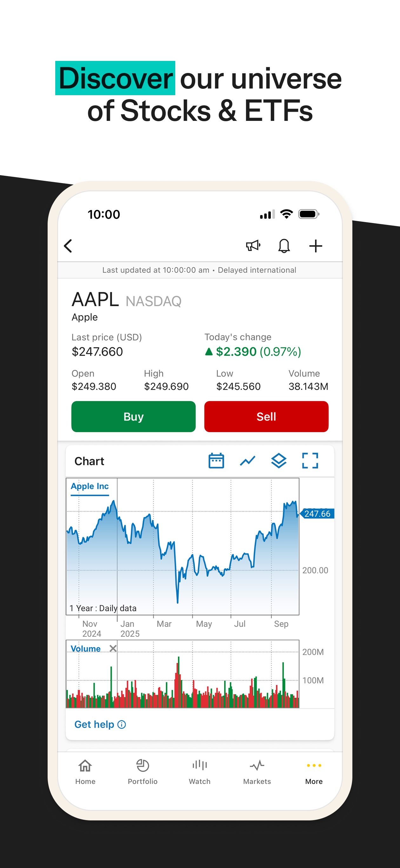This screenshot has height=868, width=400.
Task: Go back using the left chevron
Action: [x=68, y=246]
